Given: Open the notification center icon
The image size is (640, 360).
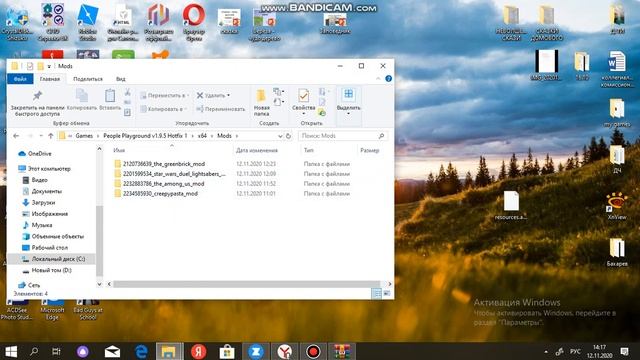Looking at the screenshot, I should click(624, 351).
